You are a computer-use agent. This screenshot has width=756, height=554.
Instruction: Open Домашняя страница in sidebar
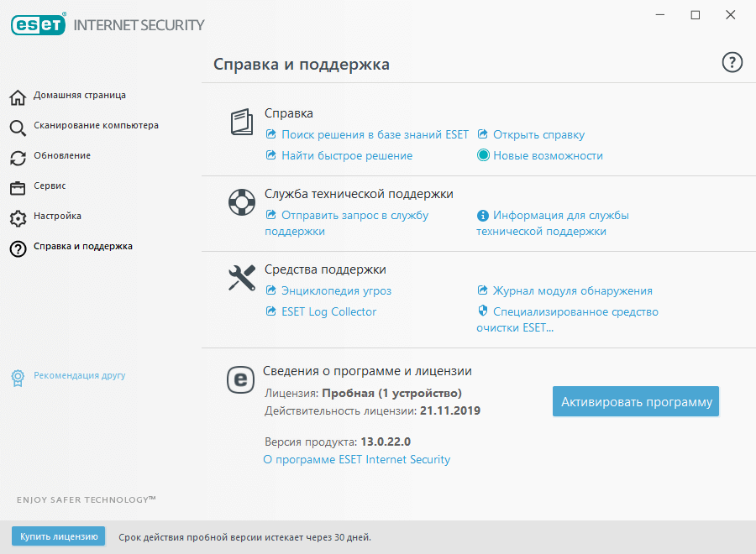pyautogui.click(x=80, y=96)
